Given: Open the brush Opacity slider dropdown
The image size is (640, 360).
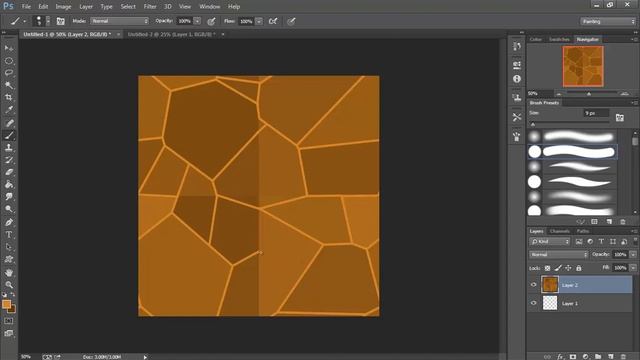Looking at the screenshot, I should click(197, 21).
